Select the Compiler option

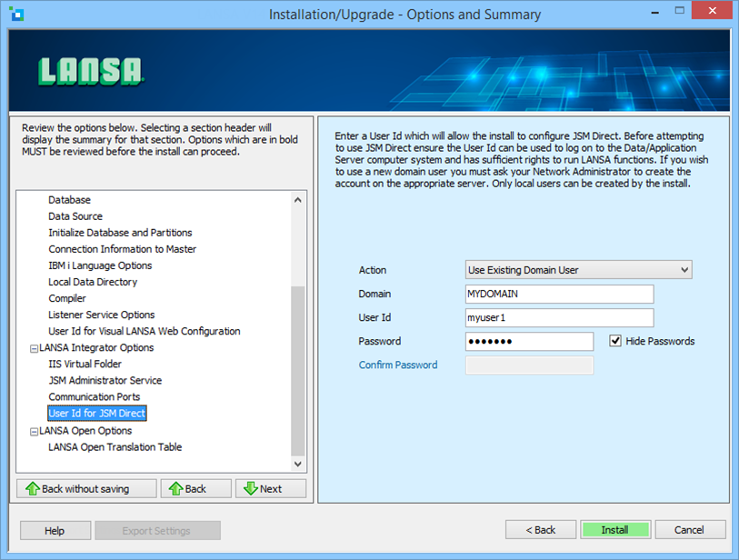pos(67,298)
